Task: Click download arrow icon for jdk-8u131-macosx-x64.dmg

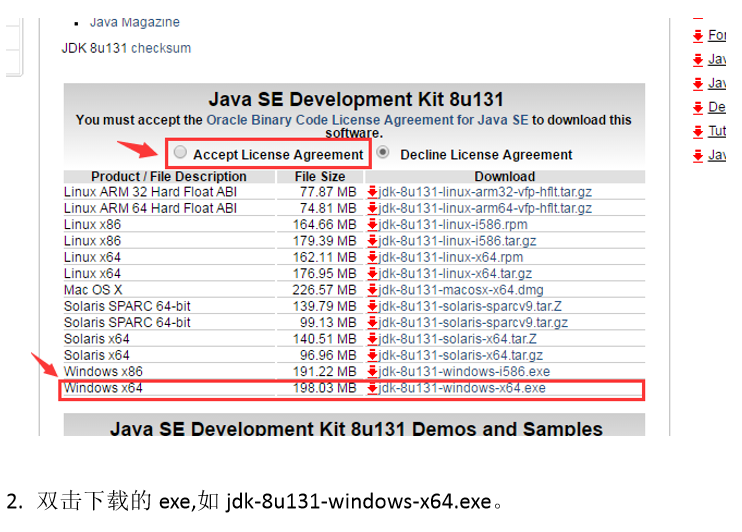Action: tap(372, 290)
